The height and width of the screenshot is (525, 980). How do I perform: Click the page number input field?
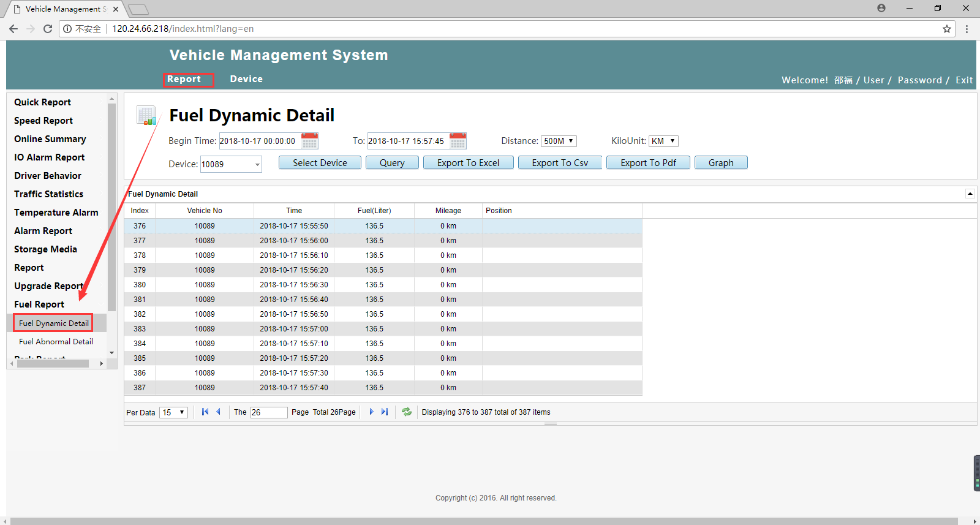[x=269, y=412]
